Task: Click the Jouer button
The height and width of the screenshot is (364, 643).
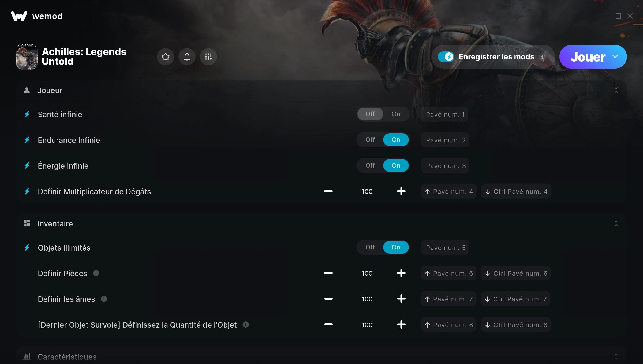Action: tap(588, 57)
